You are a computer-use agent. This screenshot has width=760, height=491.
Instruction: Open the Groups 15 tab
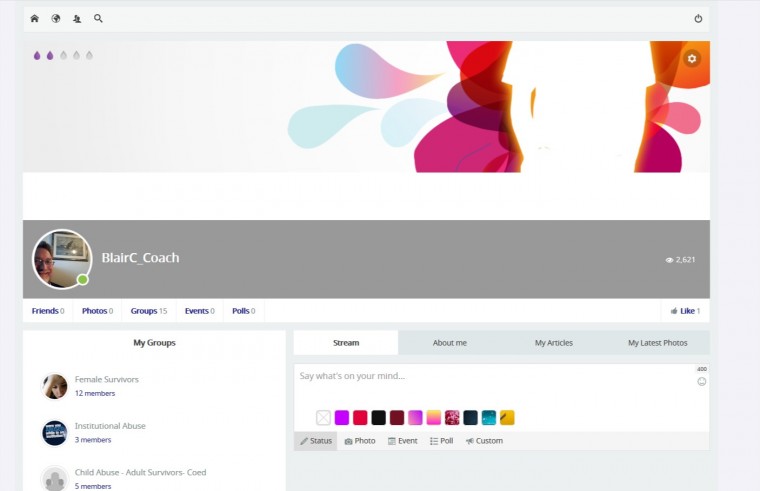148,311
